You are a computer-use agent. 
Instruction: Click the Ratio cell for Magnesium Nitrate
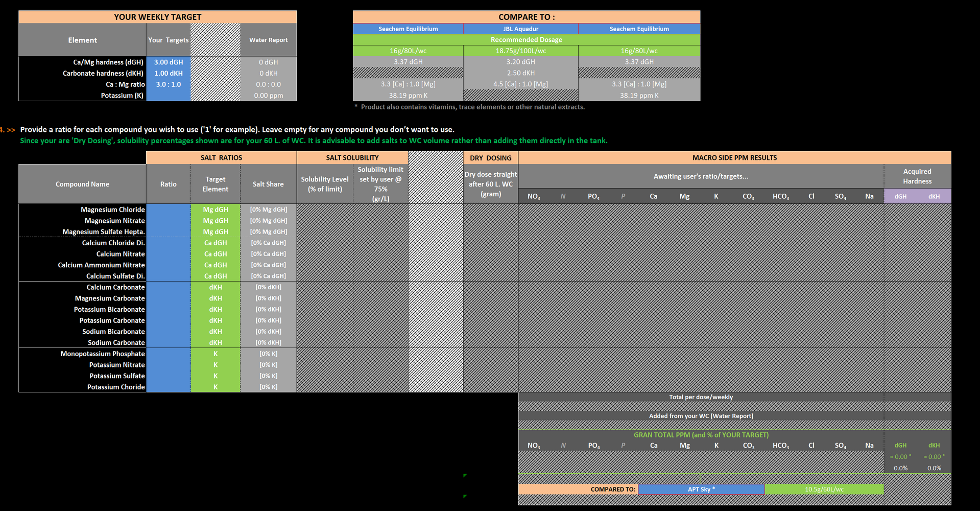click(x=169, y=221)
